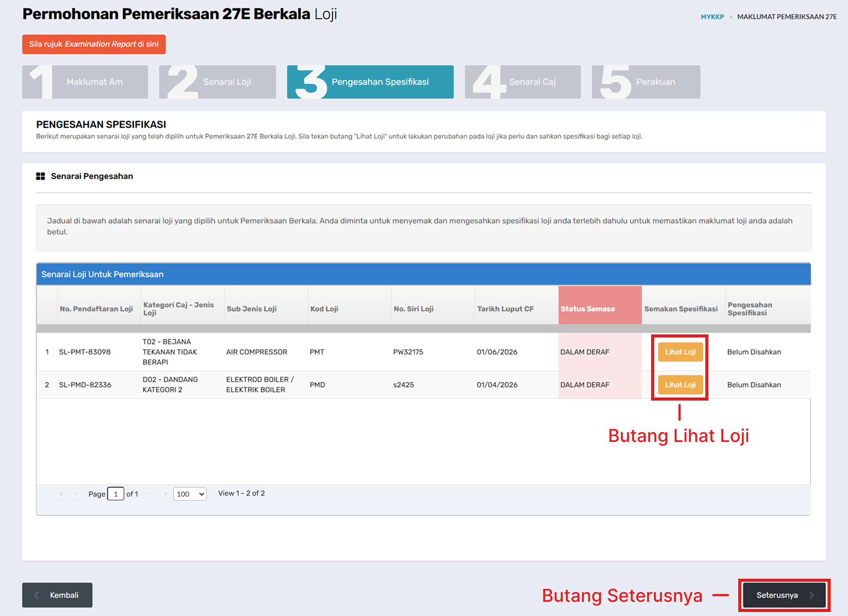Open Lihat Loji for SL-PMT-83098
This screenshot has width=848, height=616.
coord(680,352)
